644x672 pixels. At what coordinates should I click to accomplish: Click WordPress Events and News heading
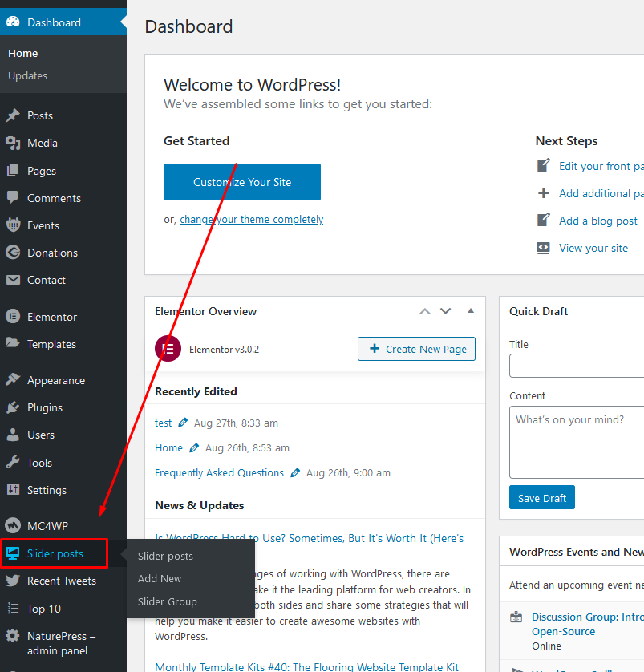coord(577,552)
